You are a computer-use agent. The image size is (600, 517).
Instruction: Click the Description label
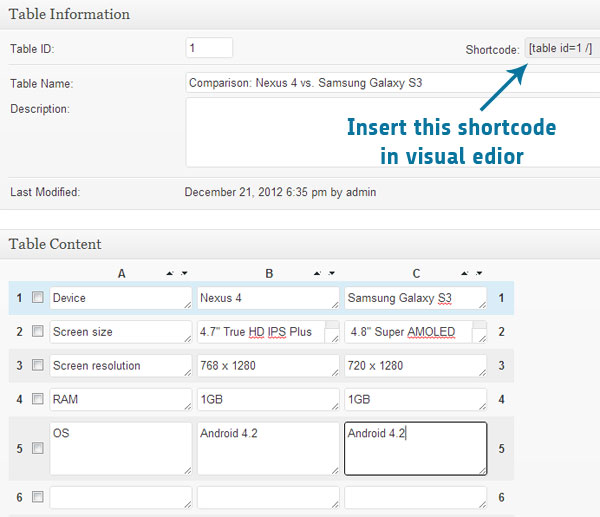40,109
